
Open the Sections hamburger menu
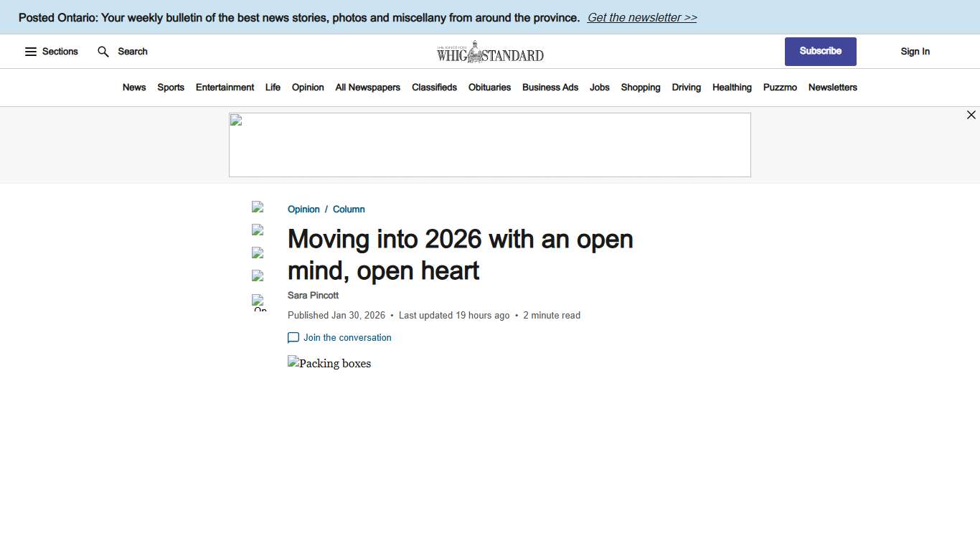(30, 51)
